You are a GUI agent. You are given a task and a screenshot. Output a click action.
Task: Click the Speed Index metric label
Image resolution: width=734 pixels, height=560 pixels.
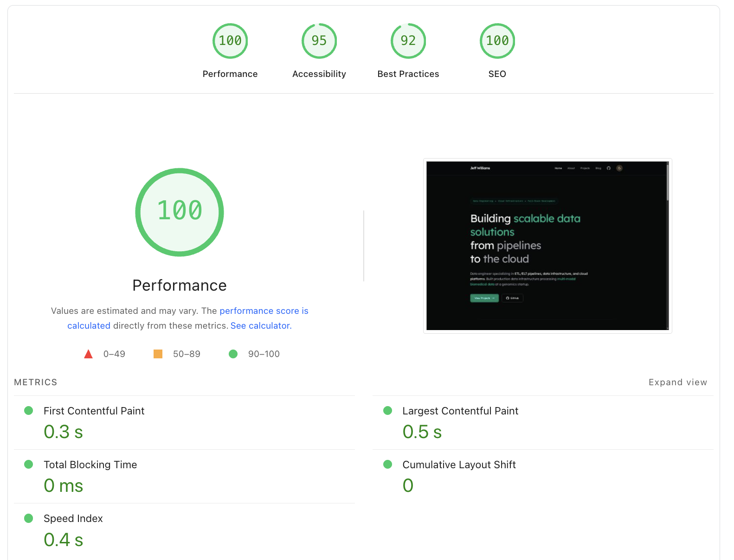[73, 519]
